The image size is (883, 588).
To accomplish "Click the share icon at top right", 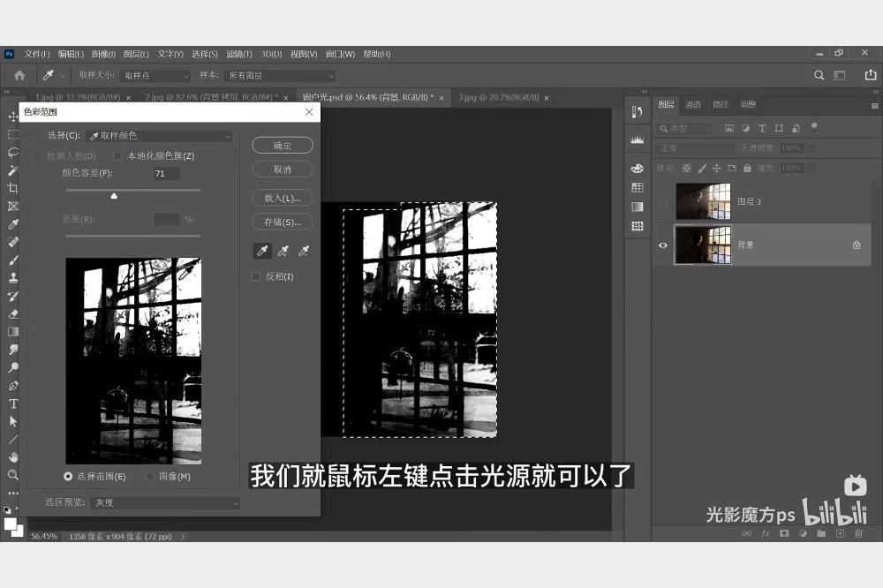I will pos(870,74).
